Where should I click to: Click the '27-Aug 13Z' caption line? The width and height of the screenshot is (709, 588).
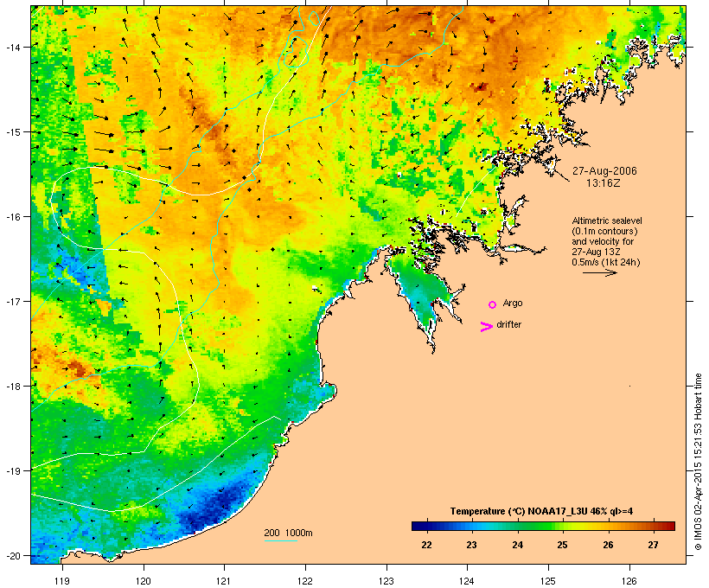coord(596,252)
